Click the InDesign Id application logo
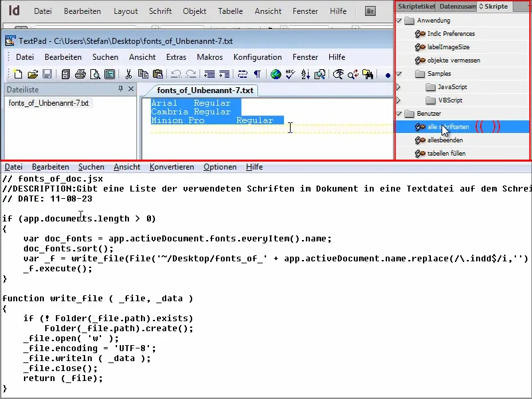Screen dimensions: 532x399 click(x=14, y=11)
